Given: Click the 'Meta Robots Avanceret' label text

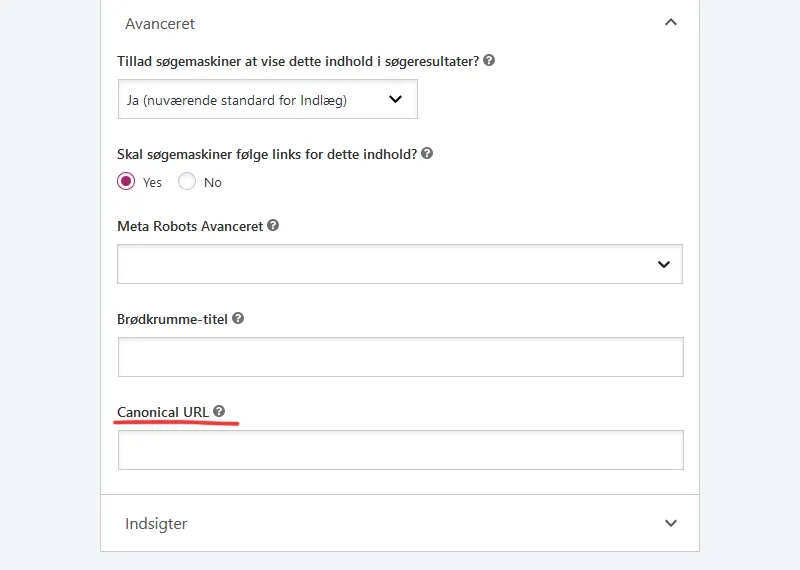Looking at the screenshot, I should [x=190, y=226].
